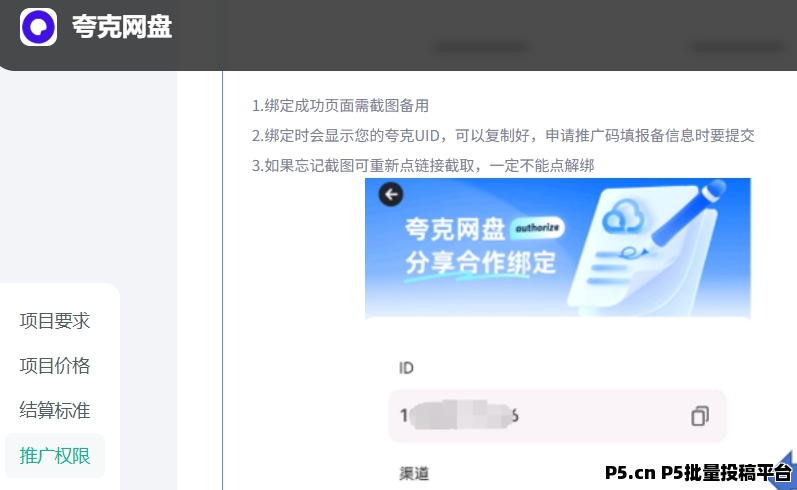
Task: Open the 项目要求 sidebar item
Action: coord(55,321)
